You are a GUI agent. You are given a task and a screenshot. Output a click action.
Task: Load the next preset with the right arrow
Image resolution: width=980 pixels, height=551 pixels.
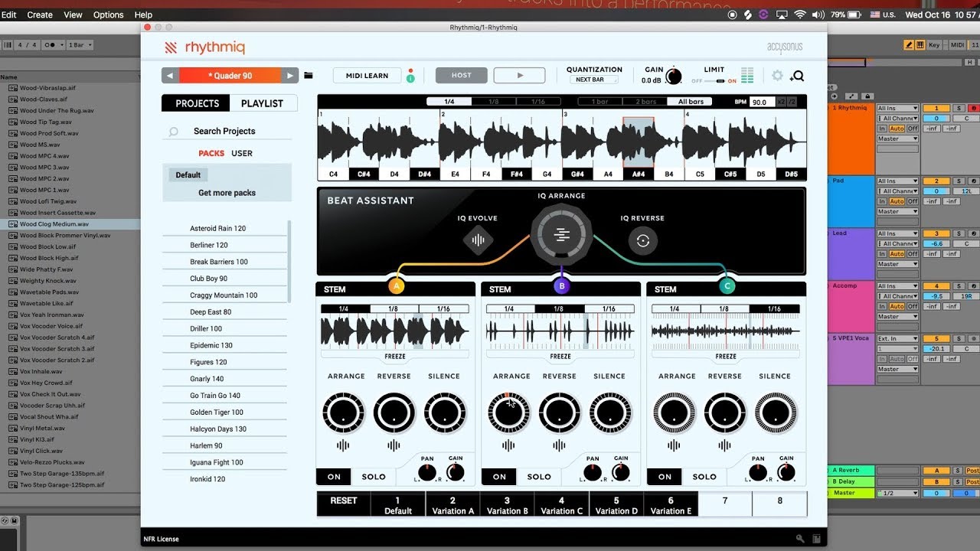289,76
